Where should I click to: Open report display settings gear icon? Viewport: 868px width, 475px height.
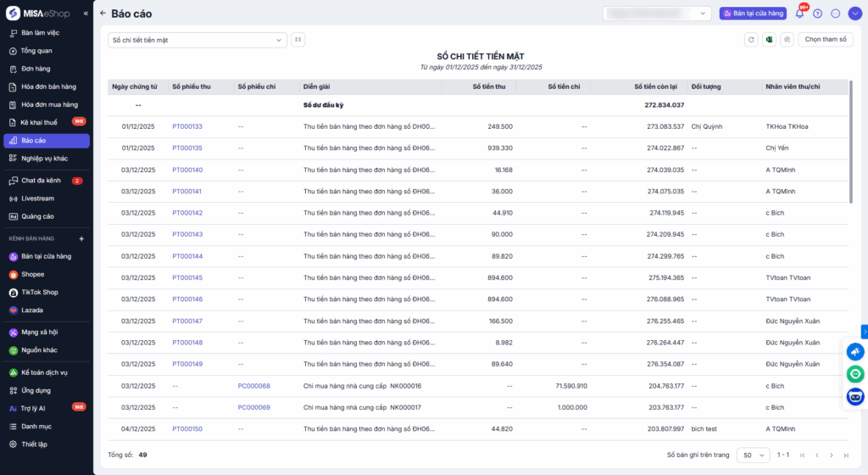787,40
